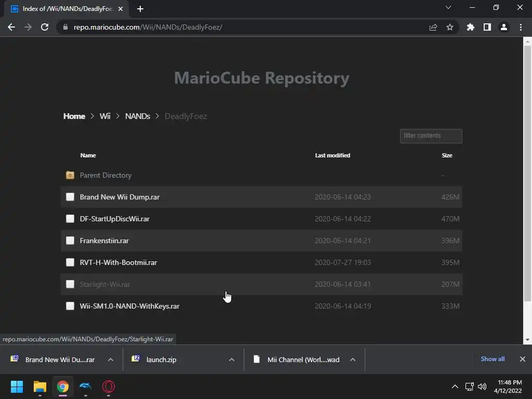Download Starlight-Wii.rar
Screen dimensions: 532x399
[105, 284]
